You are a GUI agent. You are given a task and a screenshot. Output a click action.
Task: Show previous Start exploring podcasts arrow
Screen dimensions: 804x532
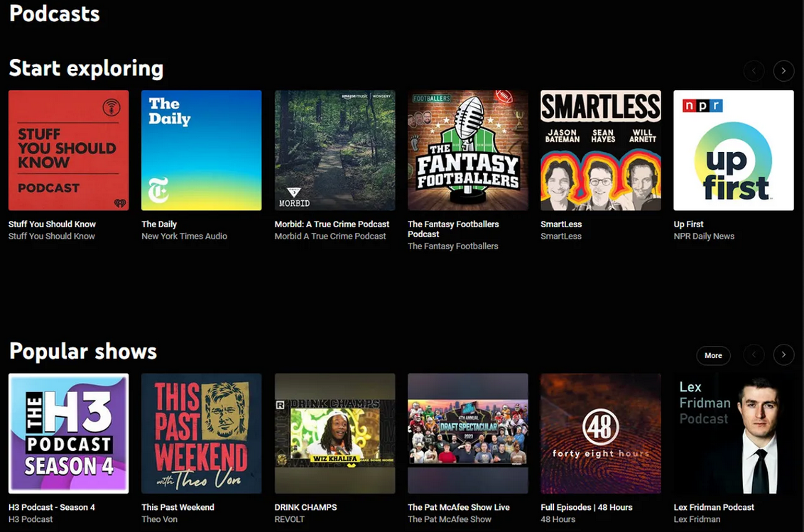coord(754,71)
